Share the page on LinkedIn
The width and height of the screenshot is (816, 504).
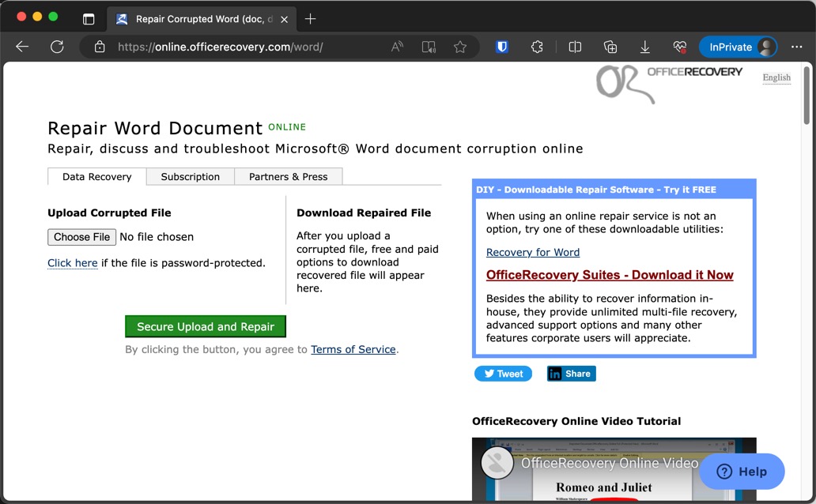click(571, 373)
